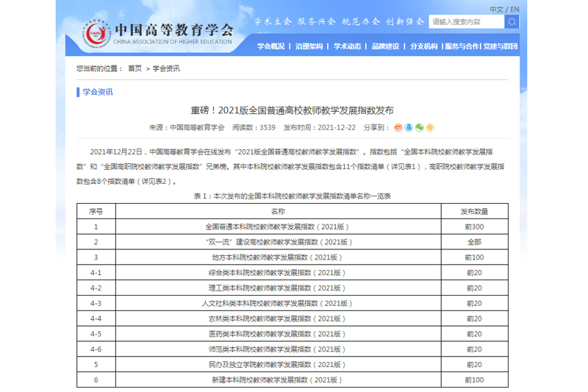The height and width of the screenshot is (392, 588).
Task: Click 学会资讯 breadcrumb link
Action: point(166,68)
